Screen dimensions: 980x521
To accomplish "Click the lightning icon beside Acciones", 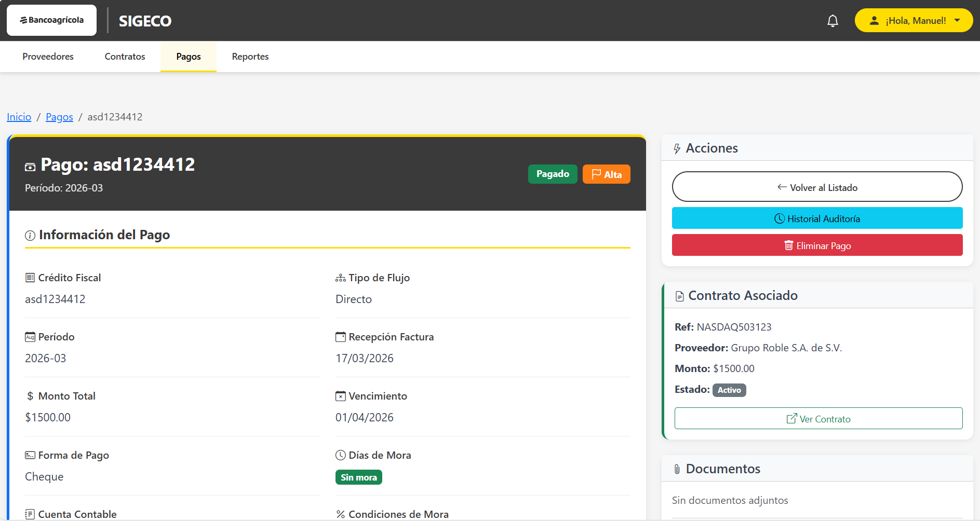I will tap(677, 149).
